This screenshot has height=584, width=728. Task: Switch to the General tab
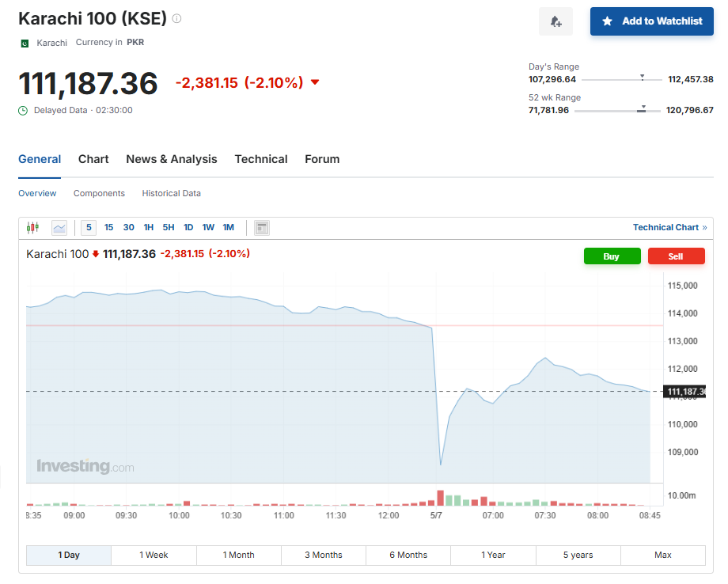(x=40, y=159)
